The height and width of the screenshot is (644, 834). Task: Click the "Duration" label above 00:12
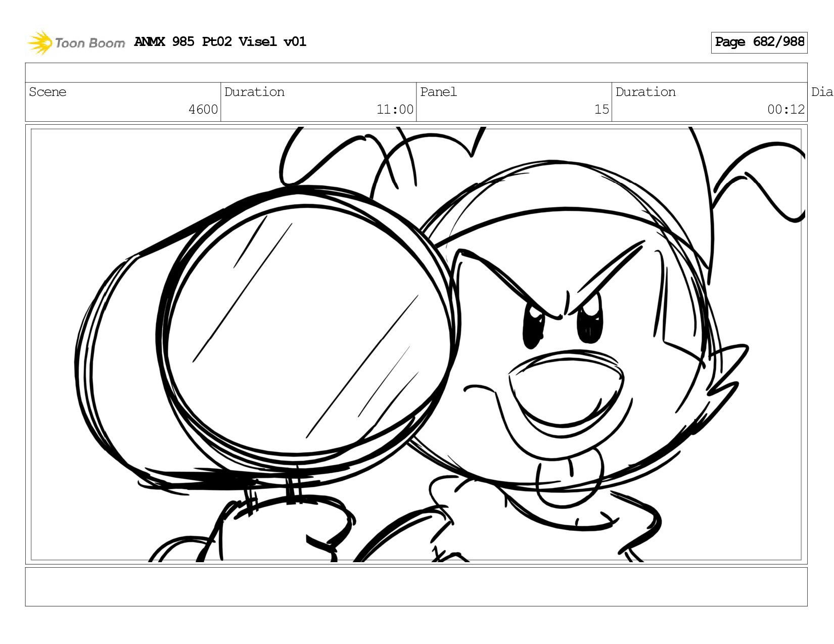pos(645,92)
